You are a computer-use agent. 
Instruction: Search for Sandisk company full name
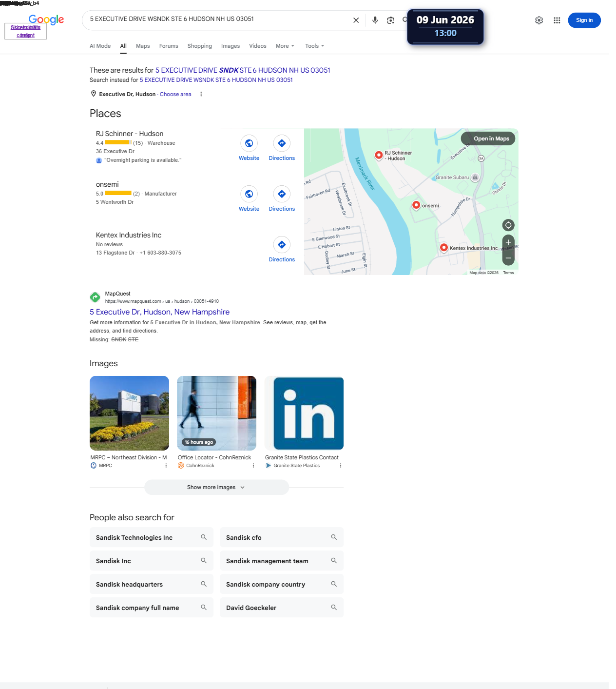click(x=152, y=608)
